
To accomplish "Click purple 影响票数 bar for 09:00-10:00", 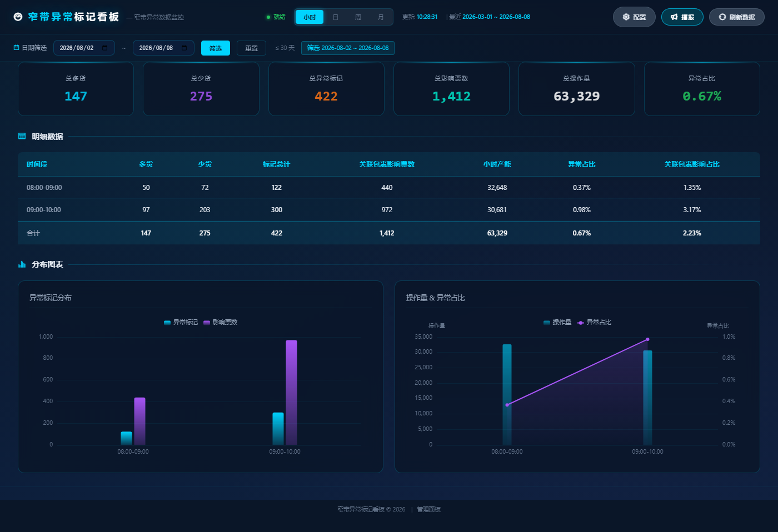I will pos(292,393).
